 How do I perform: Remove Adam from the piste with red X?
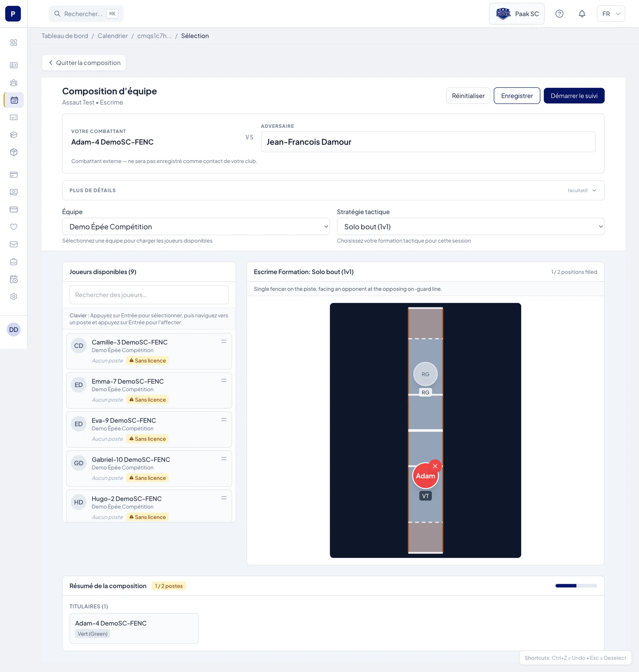pos(435,466)
